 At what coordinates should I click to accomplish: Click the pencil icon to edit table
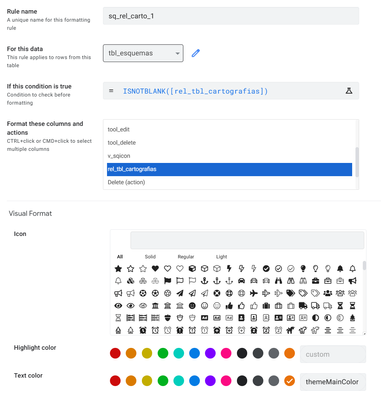coord(196,53)
